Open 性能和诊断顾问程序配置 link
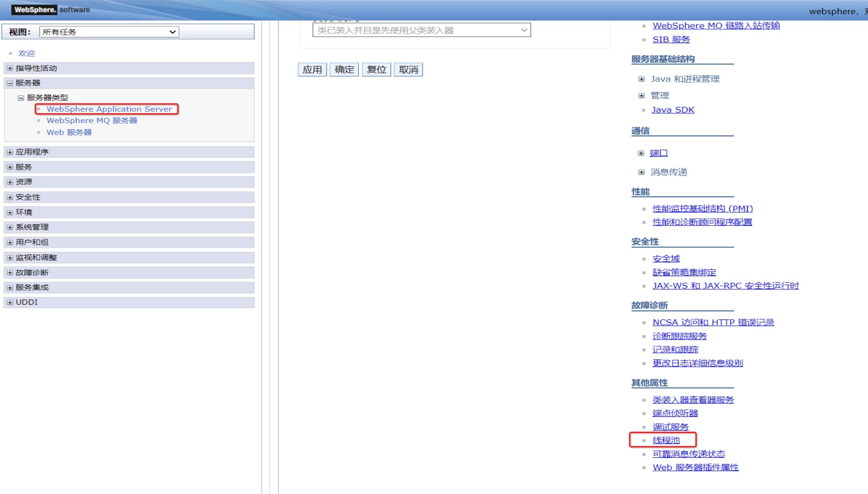The height and width of the screenshot is (494, 868). tap(703, 222)
